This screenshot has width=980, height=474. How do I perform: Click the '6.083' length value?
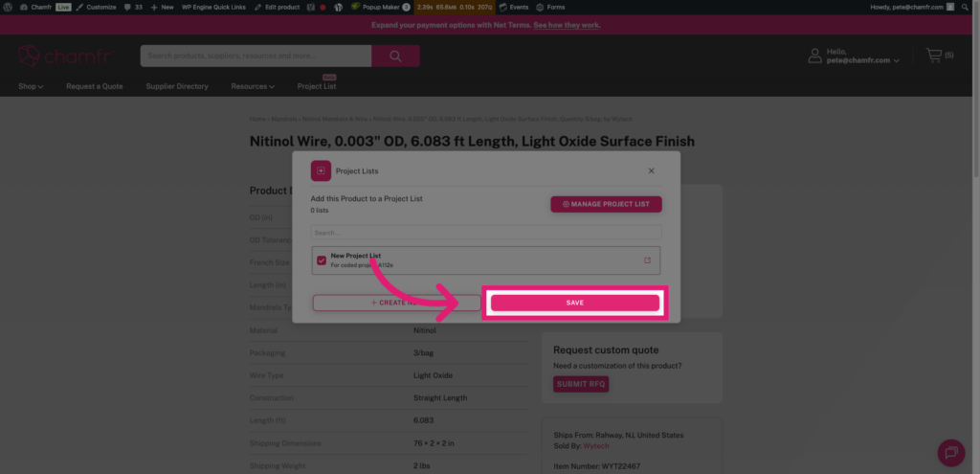[x=424, y=420]
